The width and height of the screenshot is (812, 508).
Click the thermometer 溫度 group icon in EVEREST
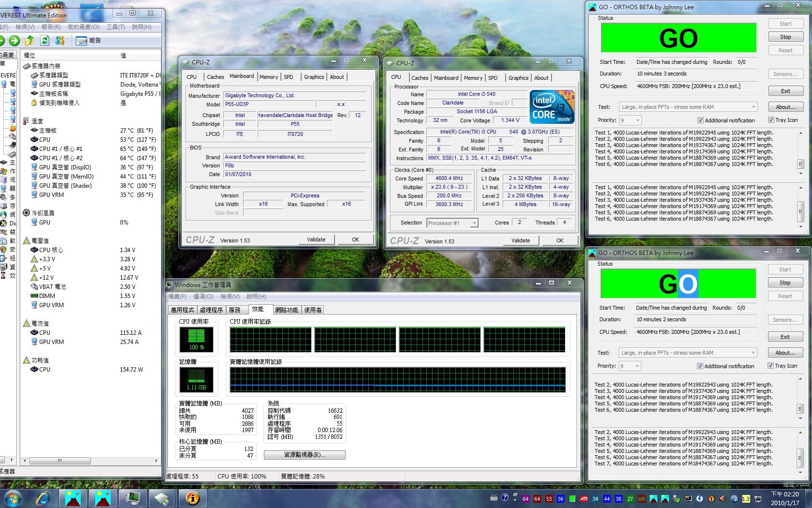(26, 121)
